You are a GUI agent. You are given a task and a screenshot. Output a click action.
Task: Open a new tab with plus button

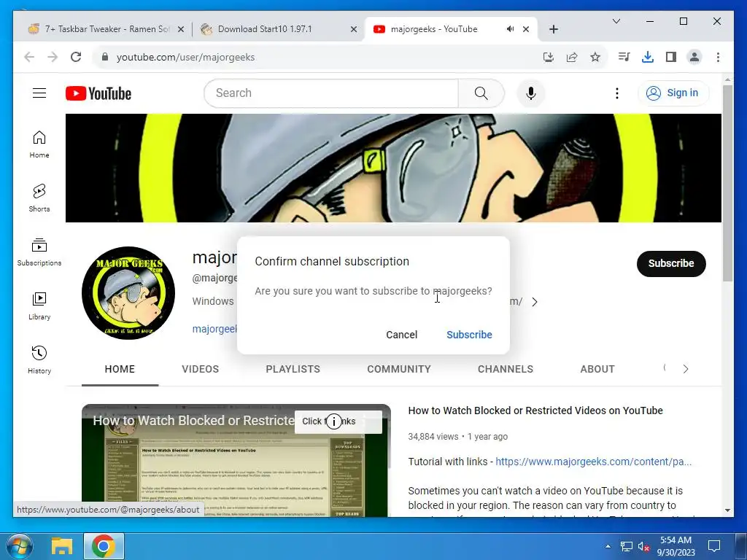tap(554, 29)
